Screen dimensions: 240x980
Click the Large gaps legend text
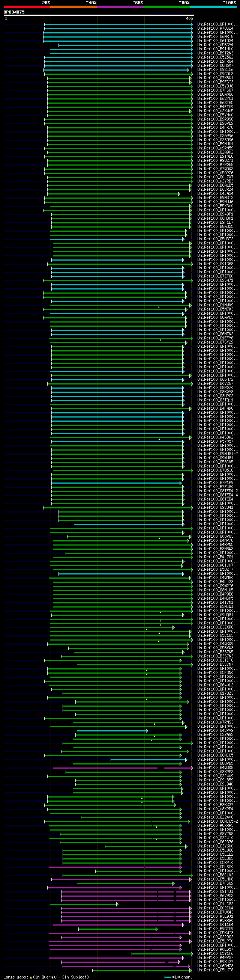(x=46, y=977)
